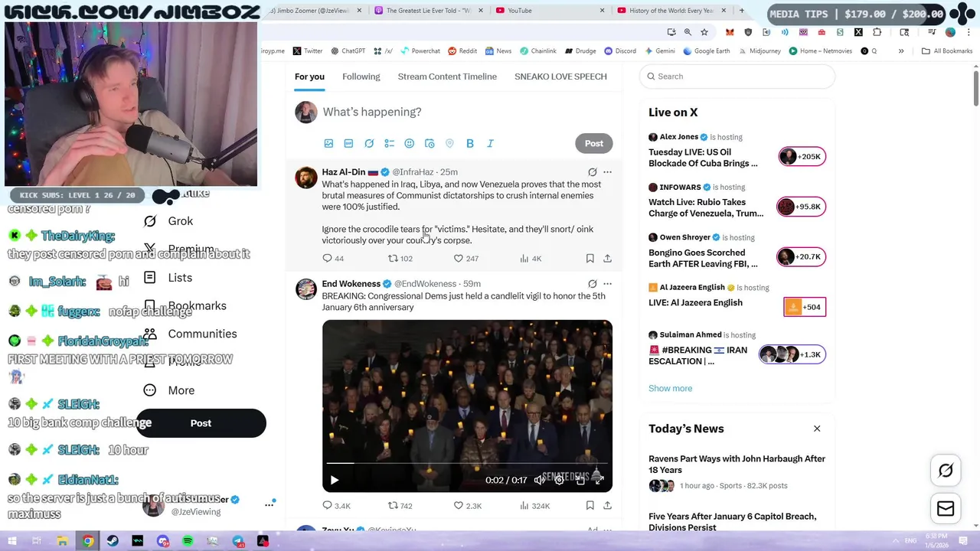The width and height of the screenshot is (980, 551).
Task: Open the GIF picker in composer
Action: click(348, 143)
